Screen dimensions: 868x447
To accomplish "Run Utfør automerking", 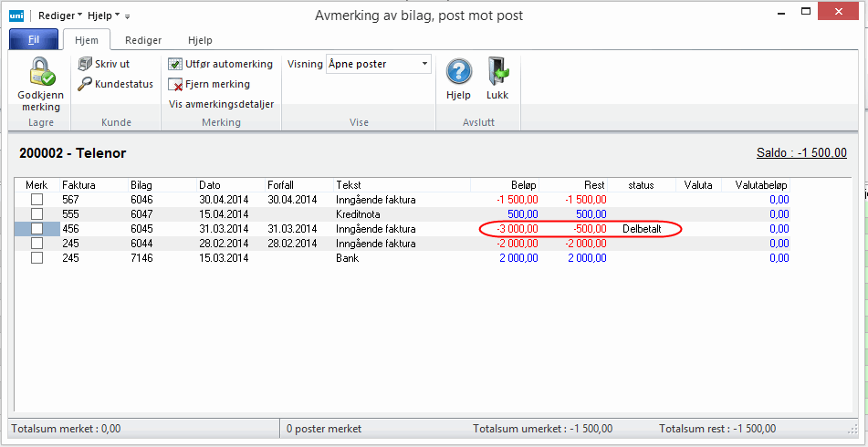I will pyautogui.click(x=176, y=64).
